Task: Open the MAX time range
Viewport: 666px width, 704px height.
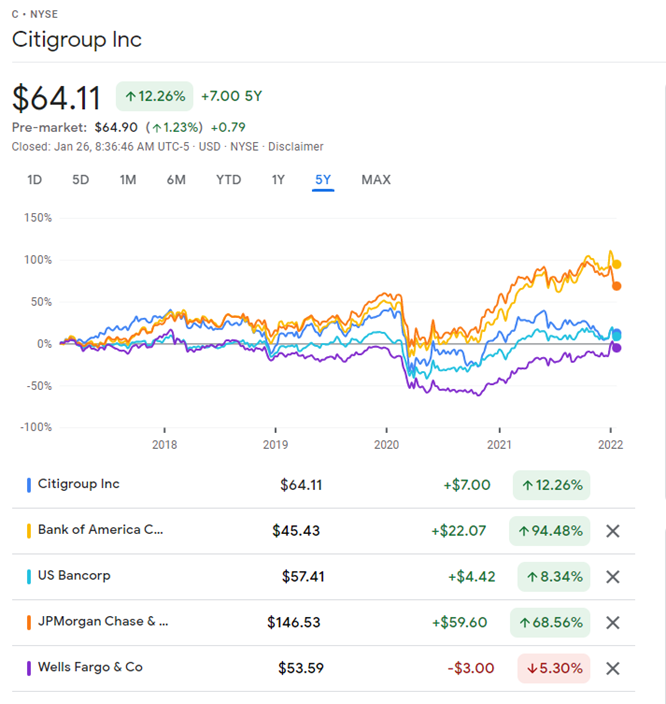Action: [376, 180]
